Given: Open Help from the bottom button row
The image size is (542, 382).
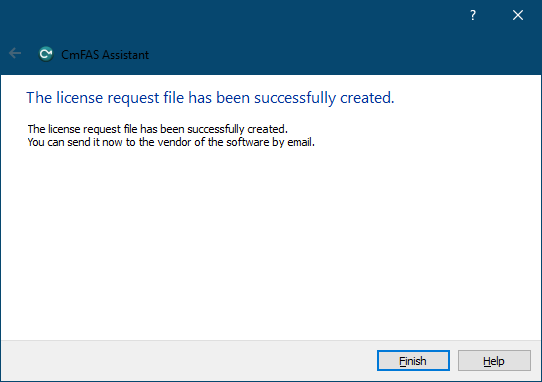Looking at the screenshot, I should coord(494,361).
